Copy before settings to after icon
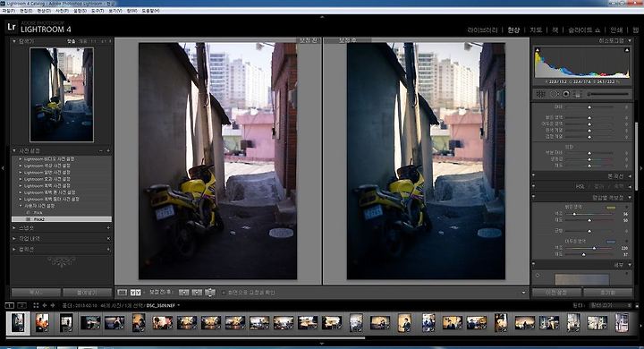This screenshot has width=644, height=349. 183,293
